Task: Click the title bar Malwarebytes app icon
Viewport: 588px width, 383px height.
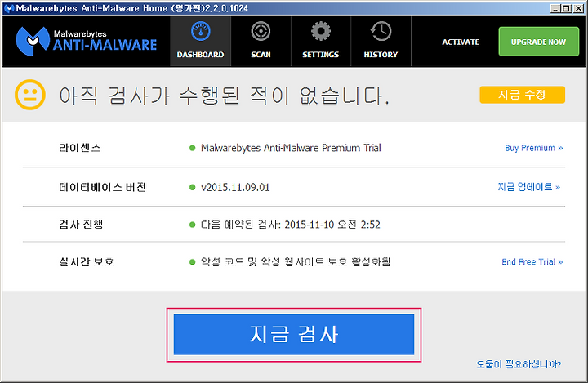Action: click(9, 8)
